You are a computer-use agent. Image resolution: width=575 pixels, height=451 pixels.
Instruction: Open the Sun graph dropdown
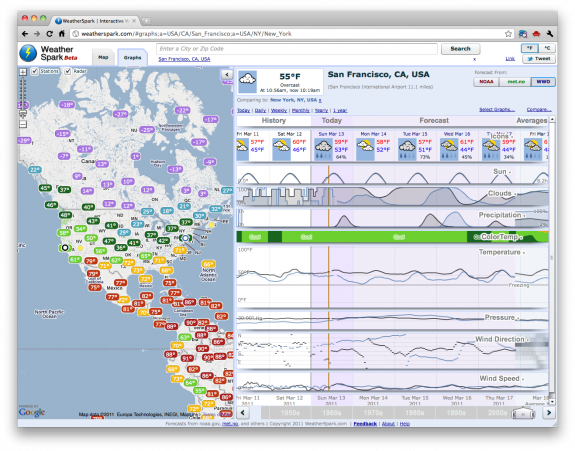(510, 172)
